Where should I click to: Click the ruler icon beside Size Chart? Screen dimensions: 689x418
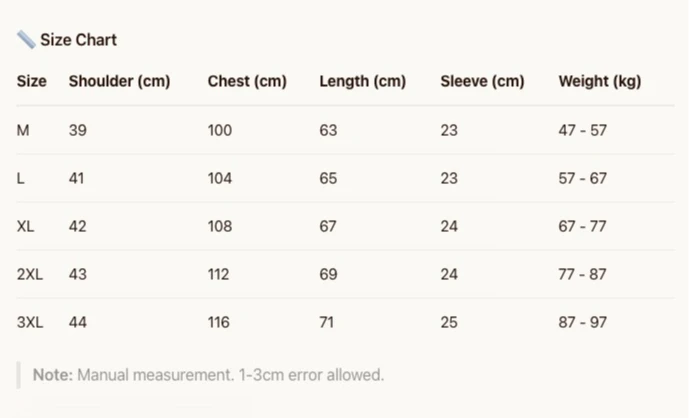pos(26,40)
